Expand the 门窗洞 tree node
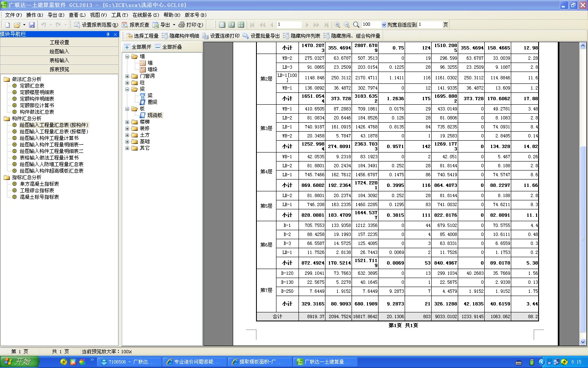The width and height of the screenshot is (588, 368). (x=127, y=76)
